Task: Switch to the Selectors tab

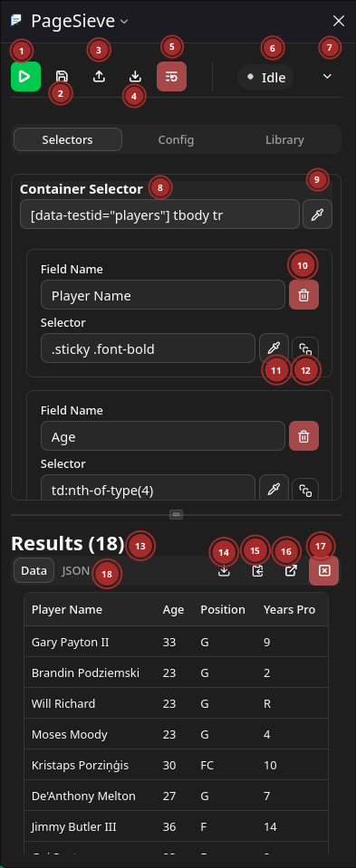Action: pyautogui.click(x=68, y=139)
